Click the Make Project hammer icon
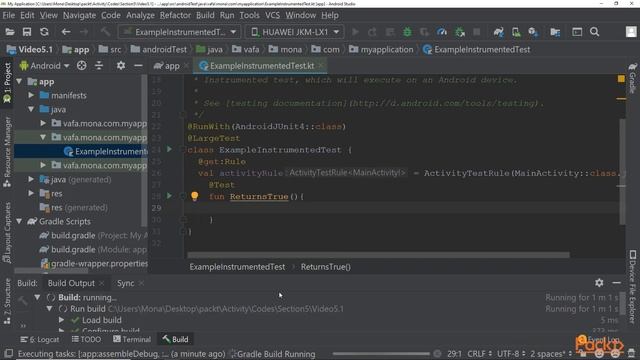Image resolution: width=640 pixels, height=360 pixels. click(105, 32)
